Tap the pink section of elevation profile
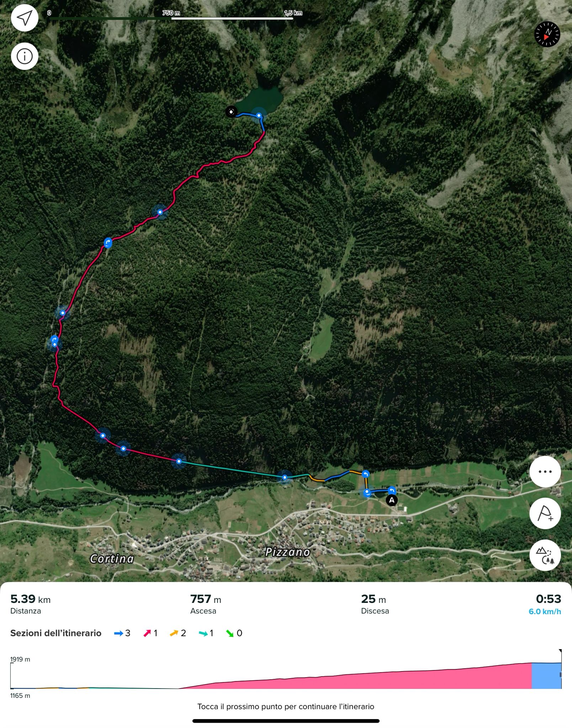 (x=356, y=680)
